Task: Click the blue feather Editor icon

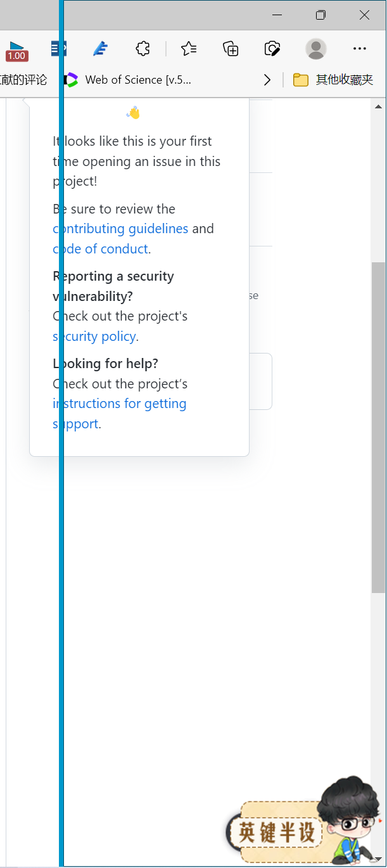Action: point(100,48)
